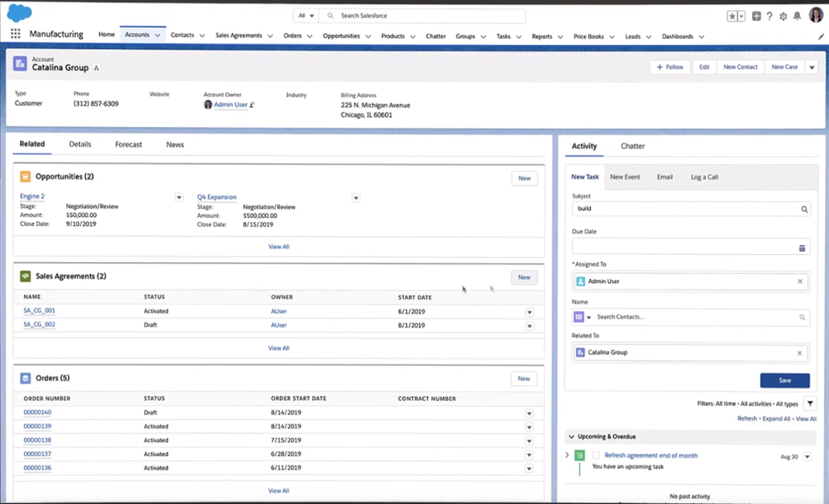The width and height of the screenshot is (829, 504).
Task: Expand the Accounts tab dropdown arrow
Action: click(158, 35)
